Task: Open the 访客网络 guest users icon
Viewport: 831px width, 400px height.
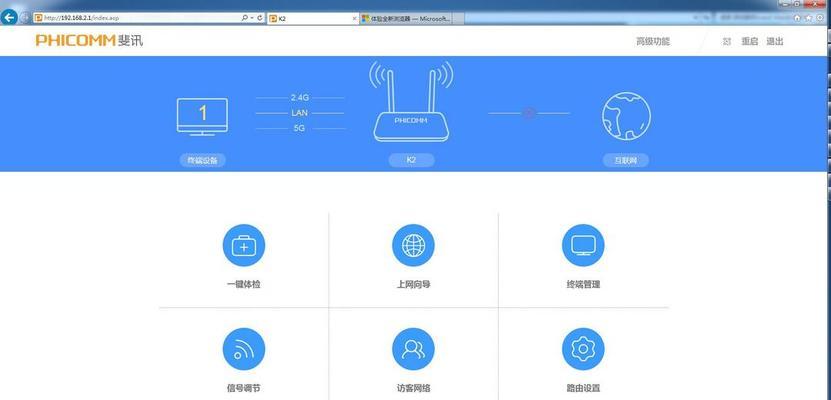Action: (413, 349)
